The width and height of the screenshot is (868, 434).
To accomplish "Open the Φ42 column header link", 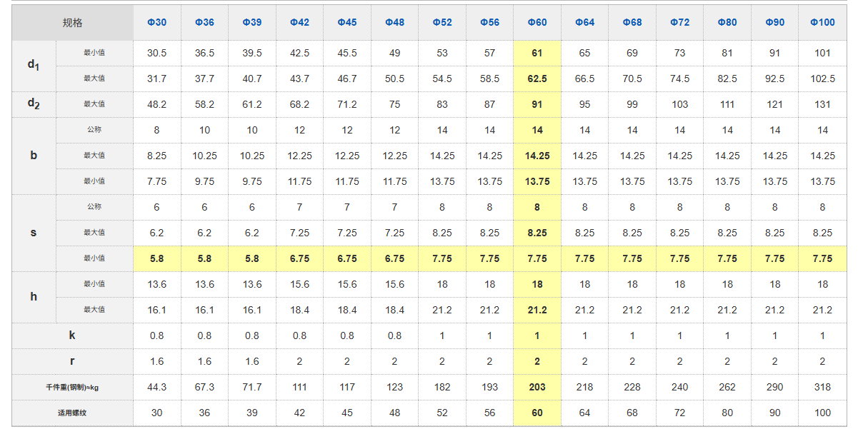I will (299, 22).
